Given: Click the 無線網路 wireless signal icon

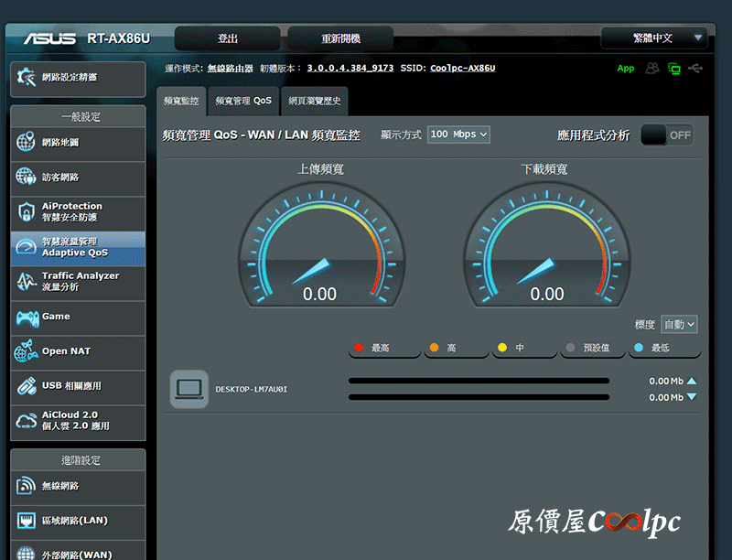Looking at the screenshot, I should click(x=26, y=485).
